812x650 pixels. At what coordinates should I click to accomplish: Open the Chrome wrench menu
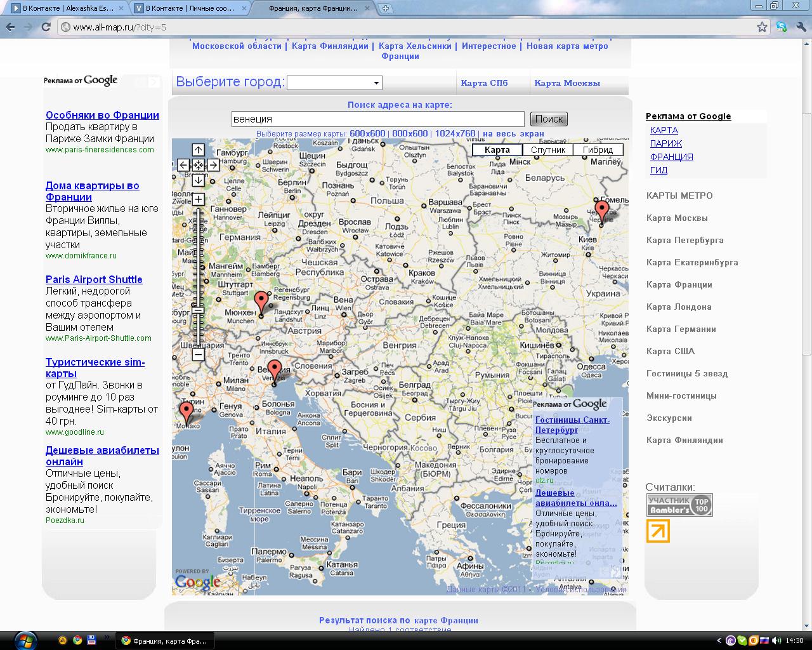(800, 27)
